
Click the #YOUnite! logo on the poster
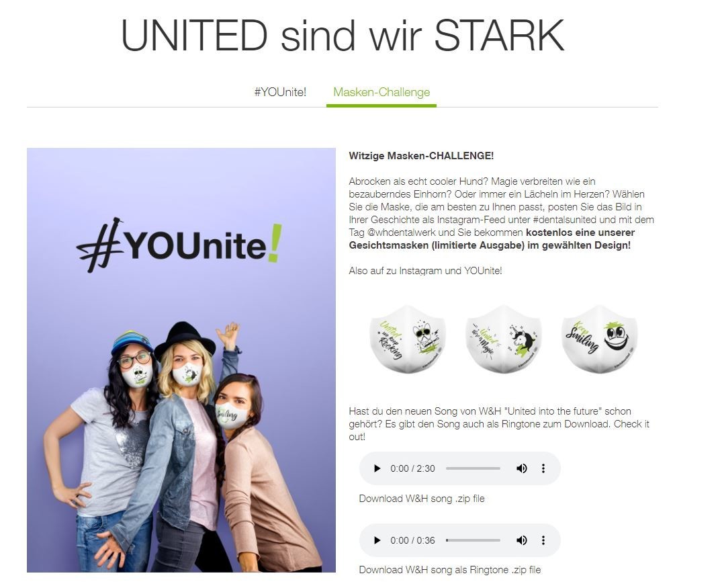[x=179, y=245]
